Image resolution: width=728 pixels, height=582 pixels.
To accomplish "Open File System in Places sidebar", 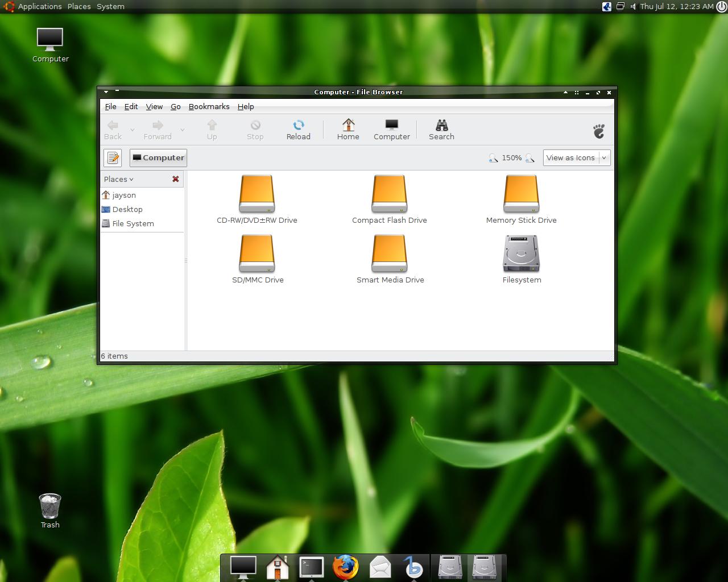I will pyautogui.click(x=142, y=223).
